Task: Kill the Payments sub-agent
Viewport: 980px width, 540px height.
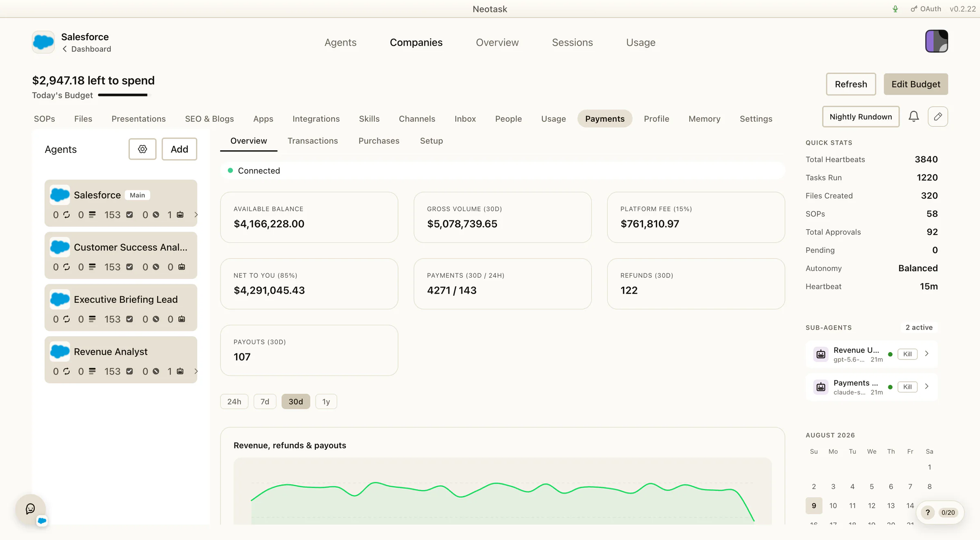Action: tap(907, 387)
